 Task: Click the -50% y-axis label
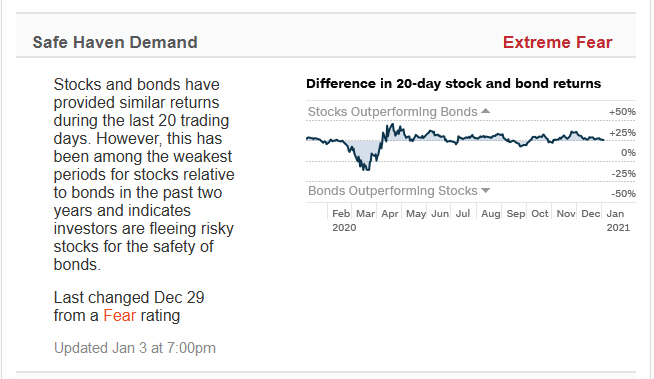[624, 193]
